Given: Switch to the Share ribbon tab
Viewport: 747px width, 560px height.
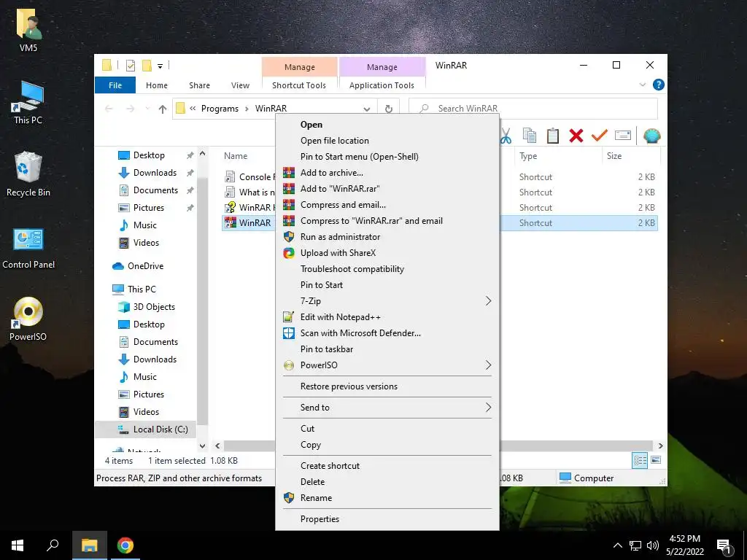Looking at the screenshot, I should click(x=199, y=85).
